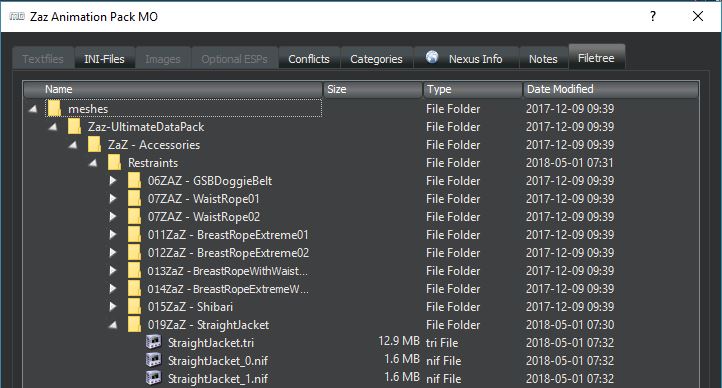This screenshot has width=722, height=388.
Task: Click the 12.9 MB size value
Action: click(399, 341)
